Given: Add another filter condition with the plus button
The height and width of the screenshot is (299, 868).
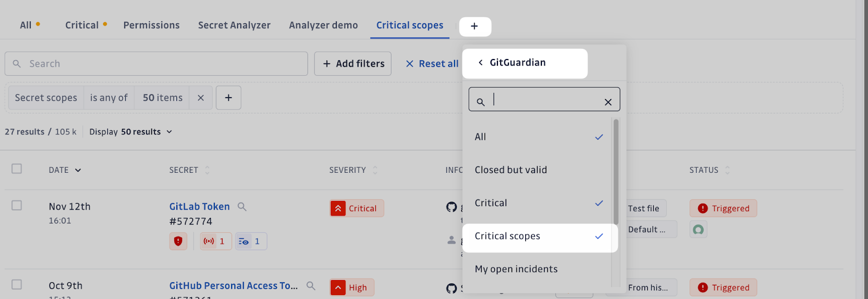Looking at the screenshot, I should pos(228,98).
